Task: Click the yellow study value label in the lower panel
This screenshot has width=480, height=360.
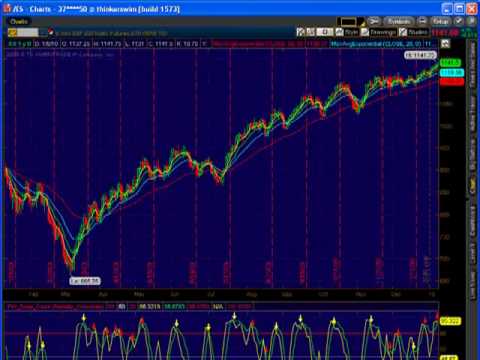Action: click(x=450, y=321)
